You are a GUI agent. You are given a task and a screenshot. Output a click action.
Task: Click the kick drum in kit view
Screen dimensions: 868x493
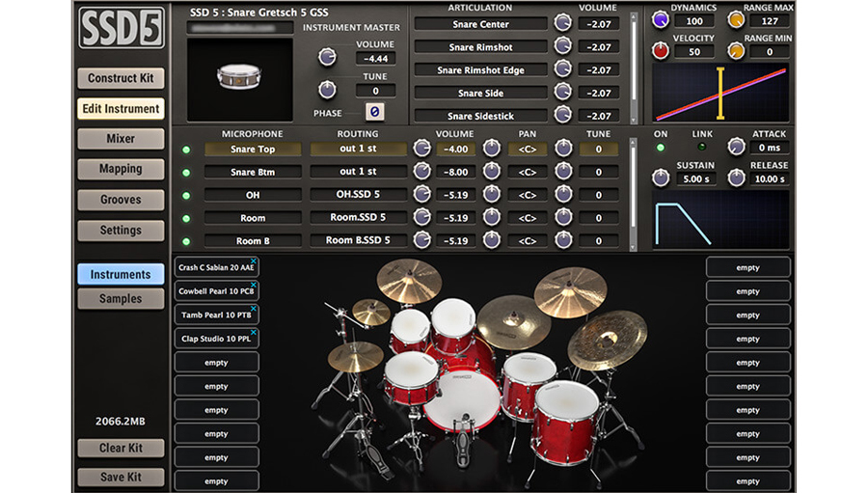[464, 400]
